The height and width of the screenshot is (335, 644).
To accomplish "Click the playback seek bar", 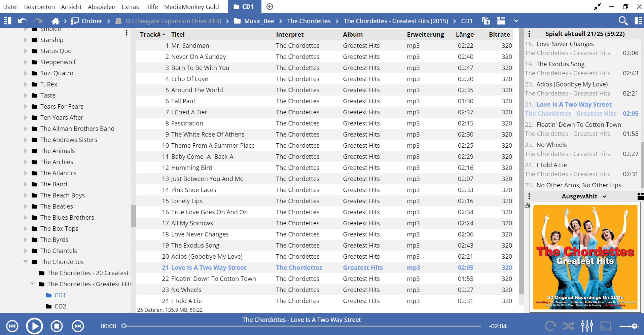I will pos(301,326).
